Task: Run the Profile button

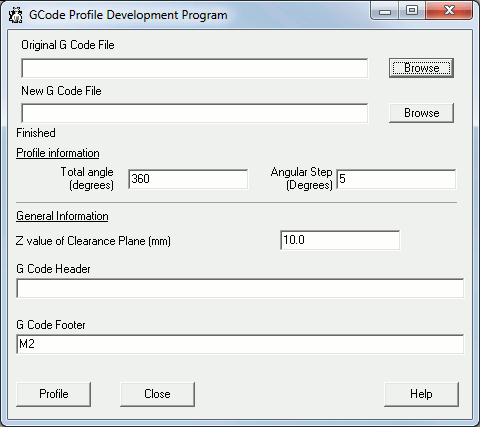Action: pos(53,394)
